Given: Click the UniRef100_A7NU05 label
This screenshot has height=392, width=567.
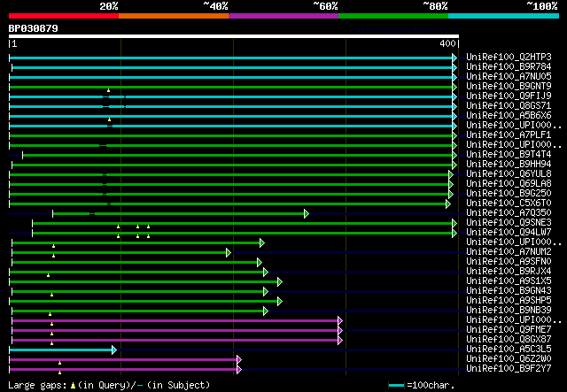Looking at the screenshot, I should coord(509,77).
